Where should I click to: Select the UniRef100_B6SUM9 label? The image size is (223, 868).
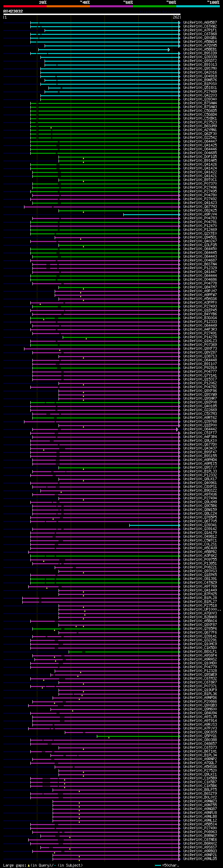pyautogui.click(x=200, y=126)
